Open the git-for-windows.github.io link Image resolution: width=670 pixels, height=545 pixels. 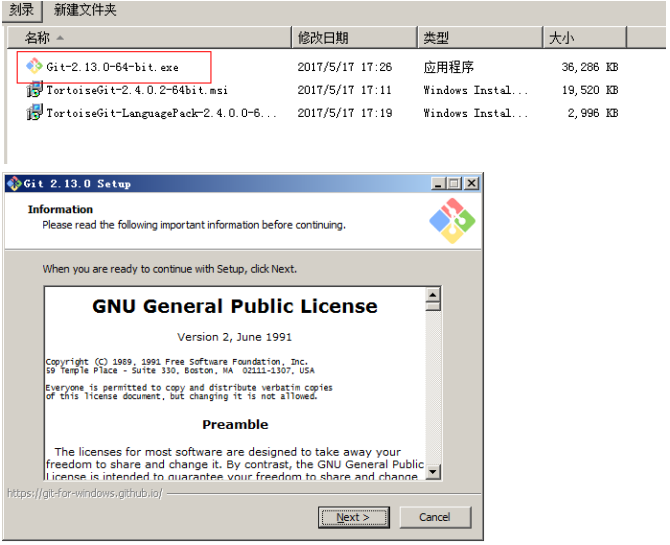85,493
